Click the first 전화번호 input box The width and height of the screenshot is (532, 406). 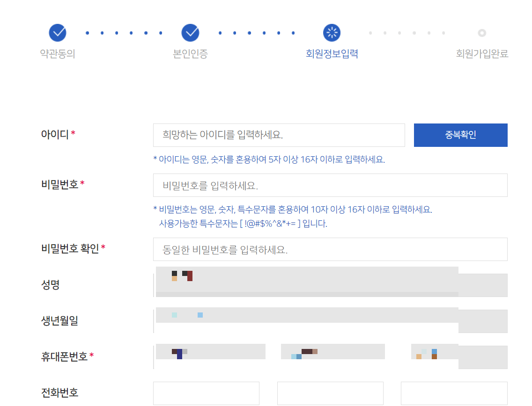[x=206, y=393]
